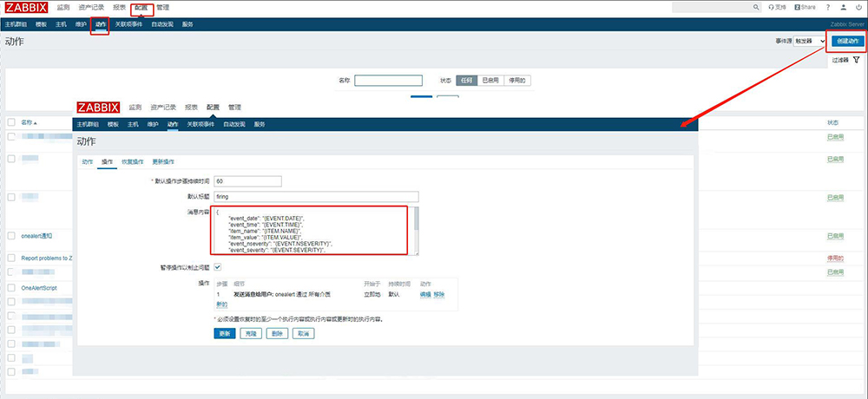Click 移除 link for the onealert operation step
Viewport: 868px width, 399px height.
click(438, 294)
